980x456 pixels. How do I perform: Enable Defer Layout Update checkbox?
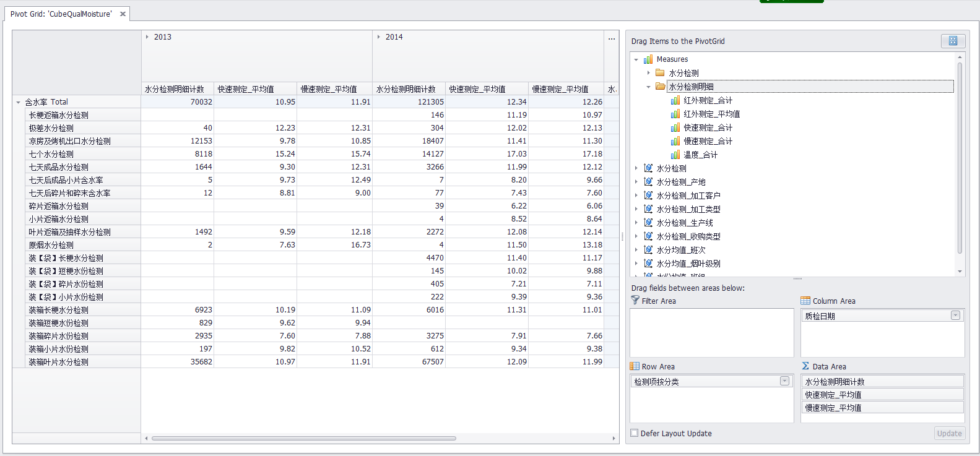[635, 433]
